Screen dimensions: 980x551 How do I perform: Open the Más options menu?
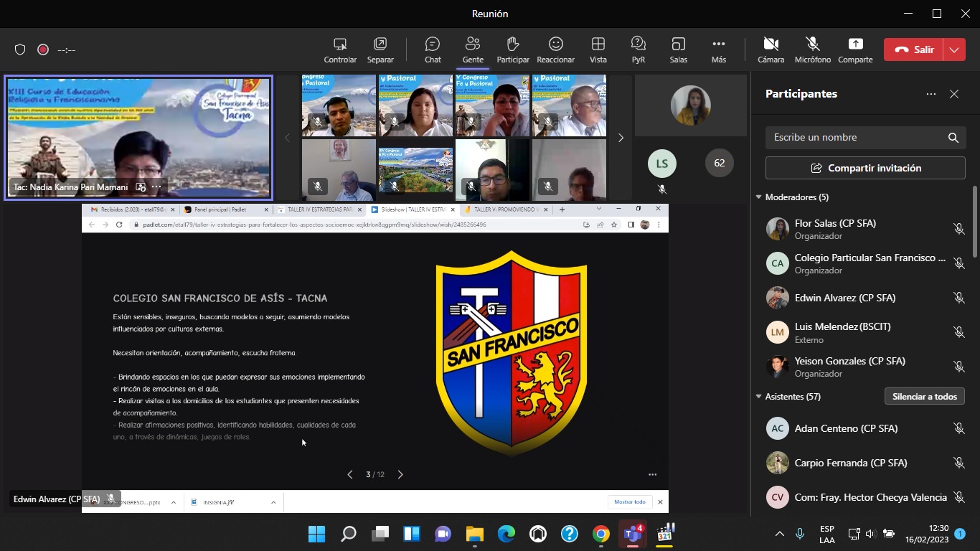[718, 50]
